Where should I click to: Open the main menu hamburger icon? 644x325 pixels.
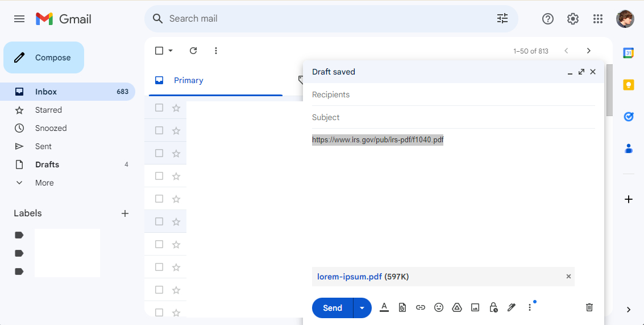tap(19, 19)
